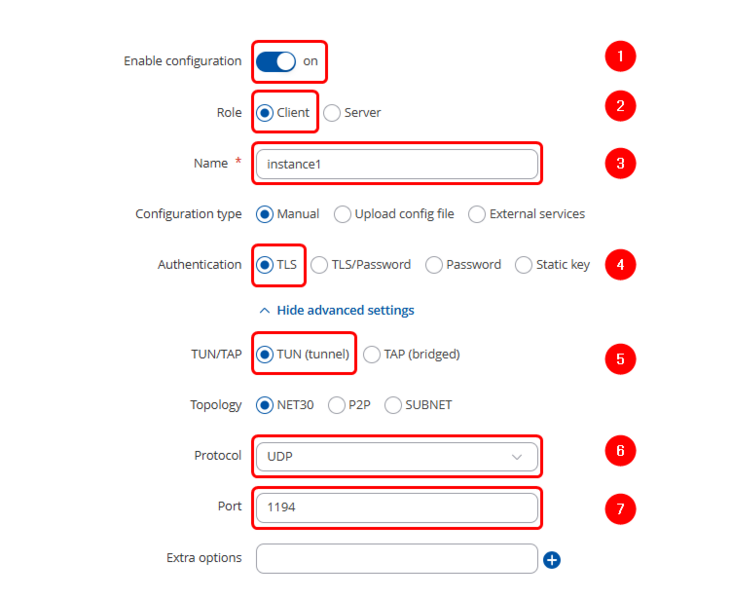Click the Name field containing instance1
The width and height of the screenshot is (731, 600).
coord(396,164)
